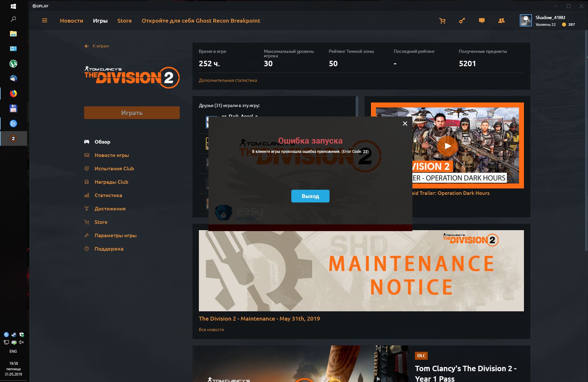
Task: Open the chat messages icon
Action: pyautogui.click(x=482, y=21)
